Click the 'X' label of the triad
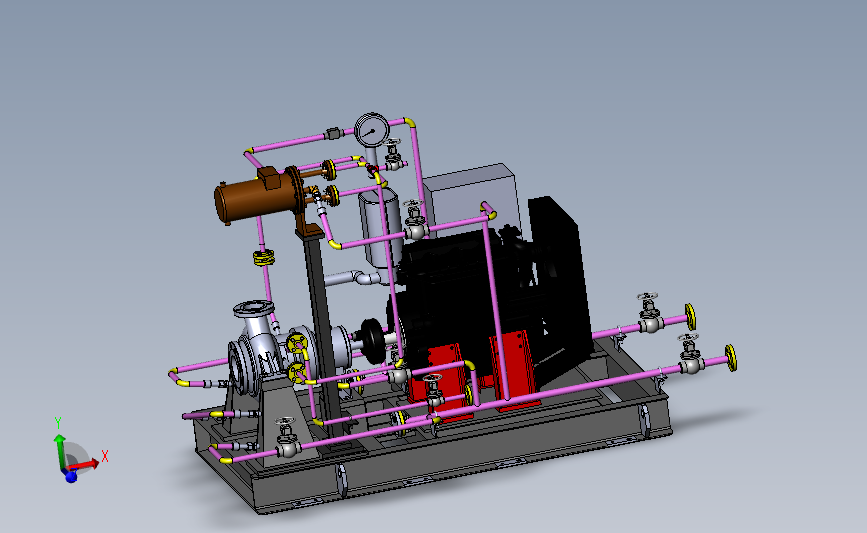 pyautogui.click(x=105, y=457)
